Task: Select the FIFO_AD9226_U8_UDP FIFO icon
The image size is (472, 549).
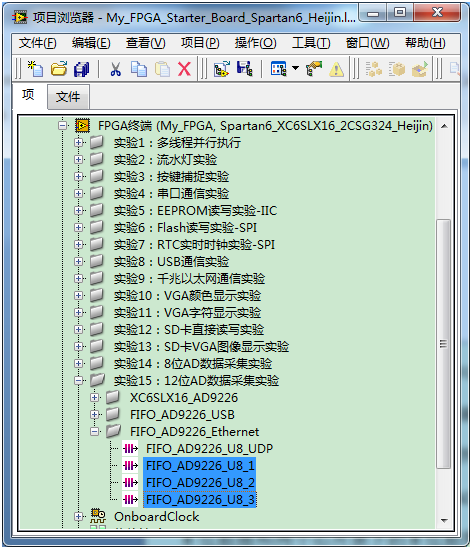Action: point(130,449)
